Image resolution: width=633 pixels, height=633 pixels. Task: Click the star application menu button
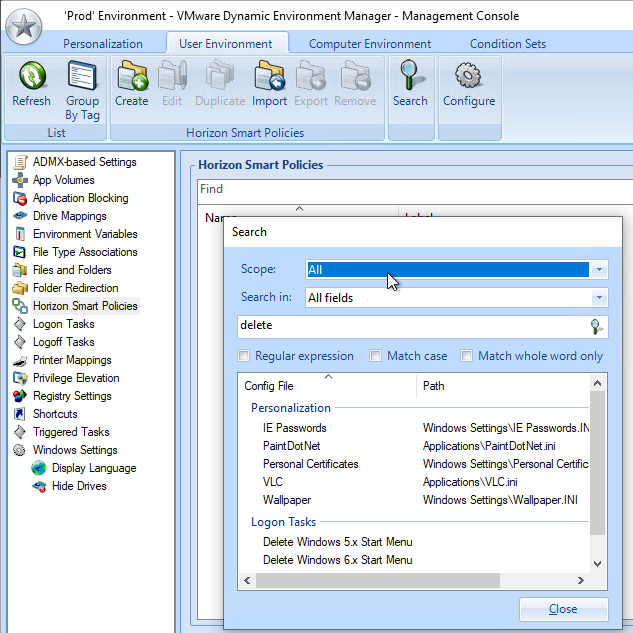[23, 27]
